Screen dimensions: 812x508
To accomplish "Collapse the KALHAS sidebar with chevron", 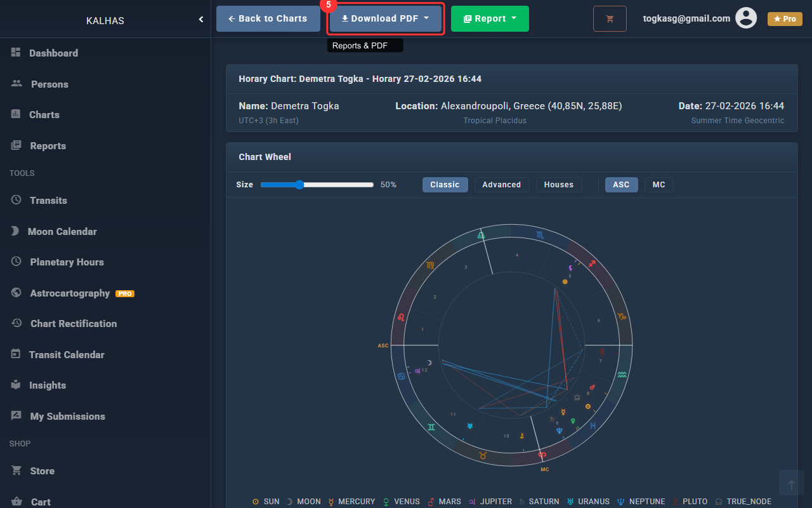I will (201, 20).
